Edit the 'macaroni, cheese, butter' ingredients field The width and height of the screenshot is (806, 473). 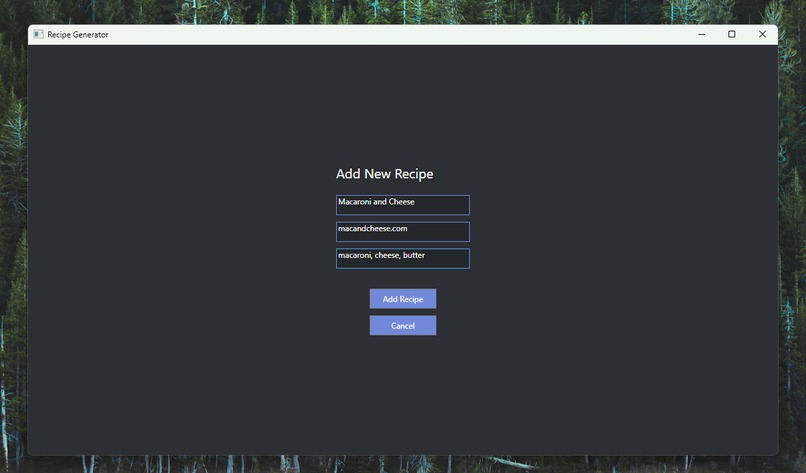[x=402, y=258]
